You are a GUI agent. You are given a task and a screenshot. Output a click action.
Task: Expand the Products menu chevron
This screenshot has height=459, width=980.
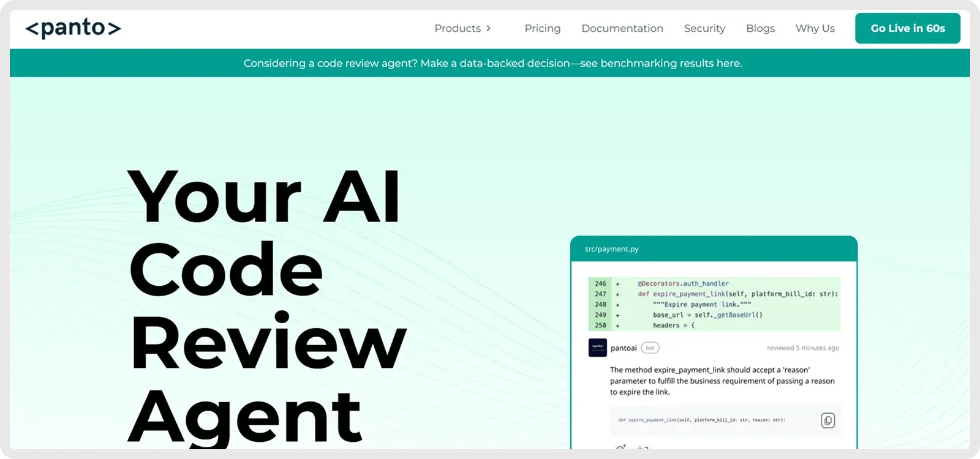(x=488, y=29)
